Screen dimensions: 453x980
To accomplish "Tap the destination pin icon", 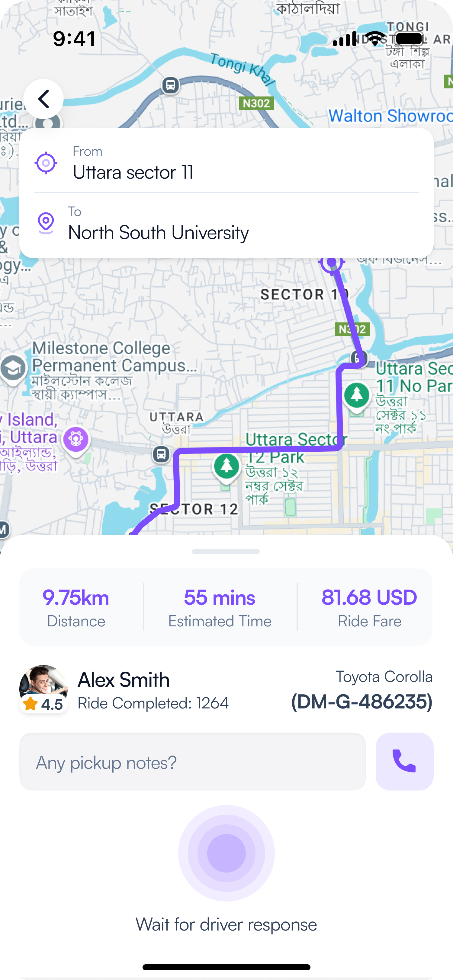I will click(46, 222).
